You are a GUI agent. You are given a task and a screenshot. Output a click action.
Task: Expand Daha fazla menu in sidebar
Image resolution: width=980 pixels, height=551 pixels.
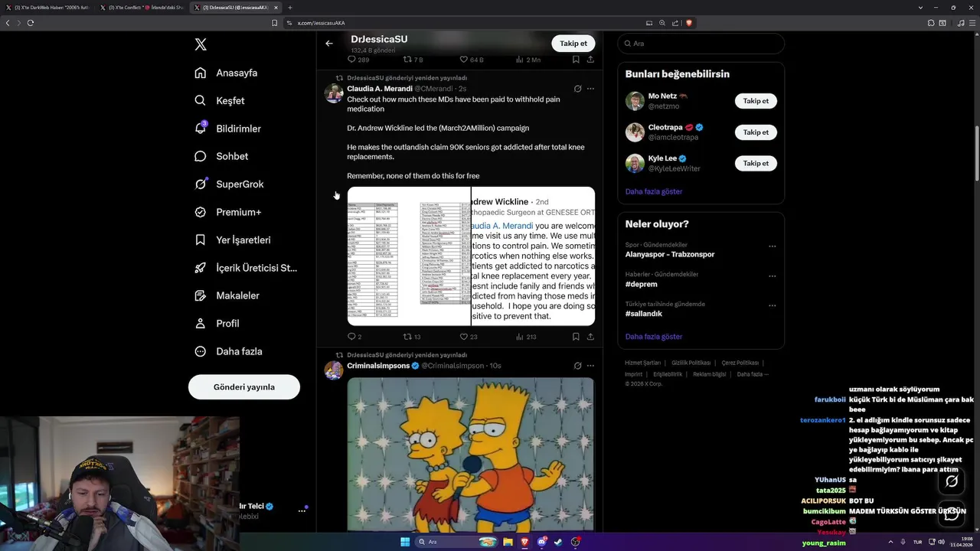228,351
